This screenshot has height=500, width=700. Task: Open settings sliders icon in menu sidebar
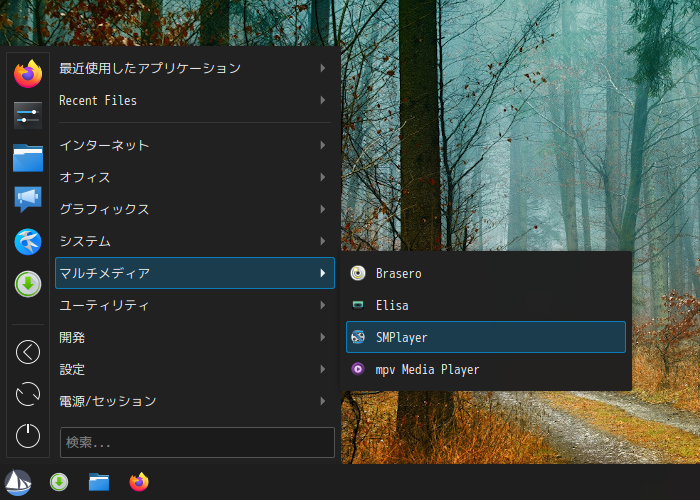28,115
